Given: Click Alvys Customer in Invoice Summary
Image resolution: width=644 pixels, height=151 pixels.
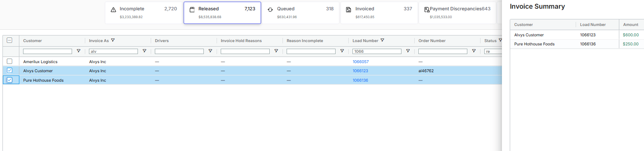Looking at the screenshot, I should pyautogui.click(x=529, y=35).
